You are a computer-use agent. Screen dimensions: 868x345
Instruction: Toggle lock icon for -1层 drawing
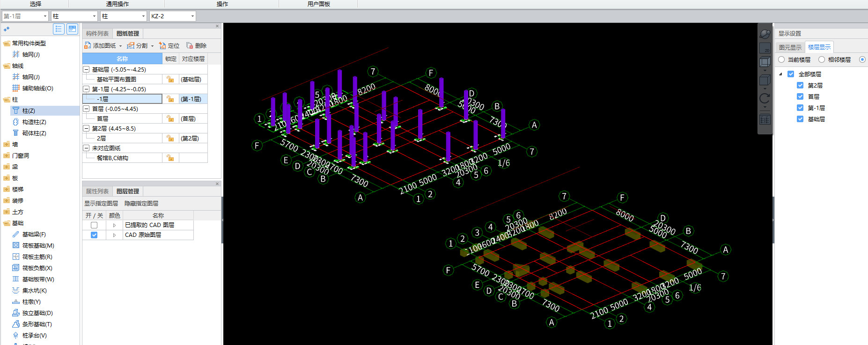coord(170,99)
